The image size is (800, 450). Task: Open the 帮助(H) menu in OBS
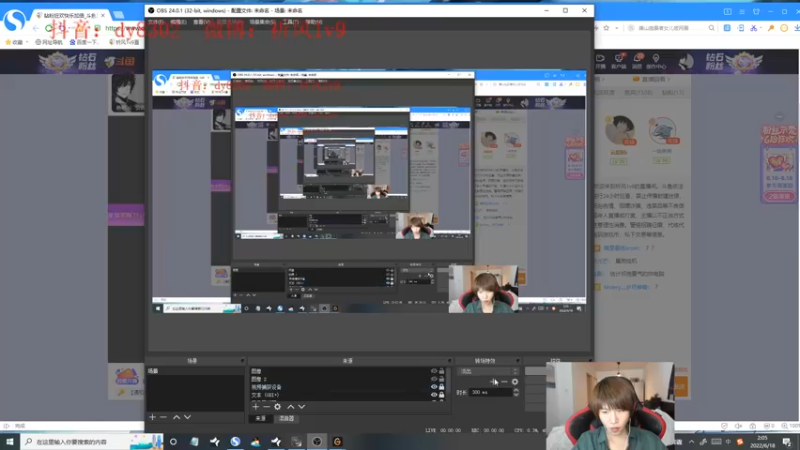[314, 22]
